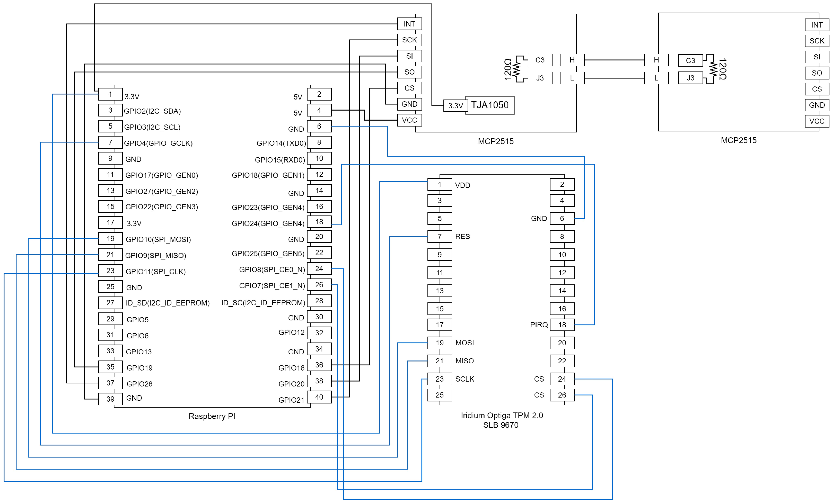Click Iridium Optiga TPM 2.0 label
This screenshot has width=832, height=504.
click(x=502, y=416)
